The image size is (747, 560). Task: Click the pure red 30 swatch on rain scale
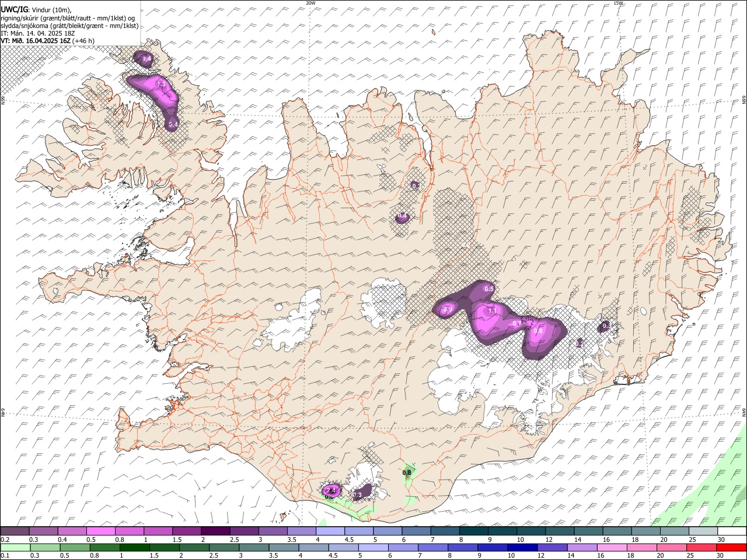point(731,547)
